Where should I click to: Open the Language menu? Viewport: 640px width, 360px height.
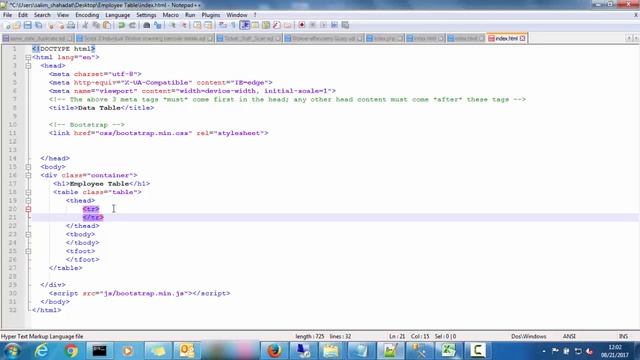(118, 15)
